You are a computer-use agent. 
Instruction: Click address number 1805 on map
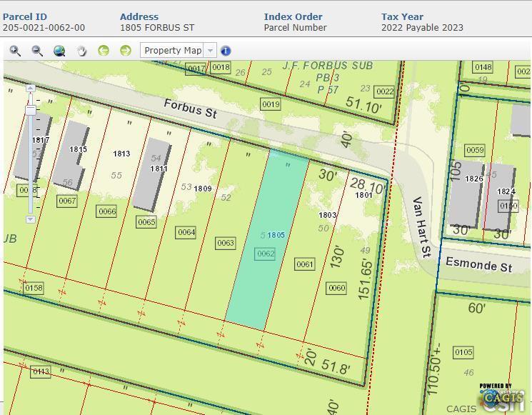276,235
